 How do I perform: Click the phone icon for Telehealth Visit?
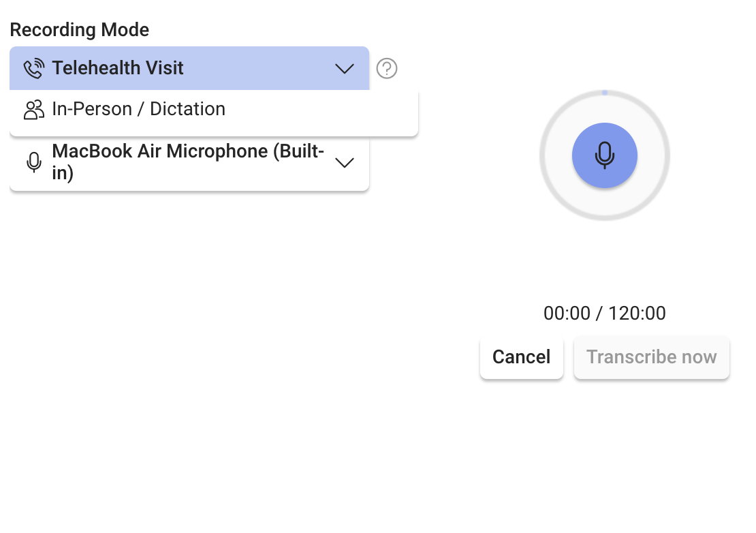tap(33, 68)
